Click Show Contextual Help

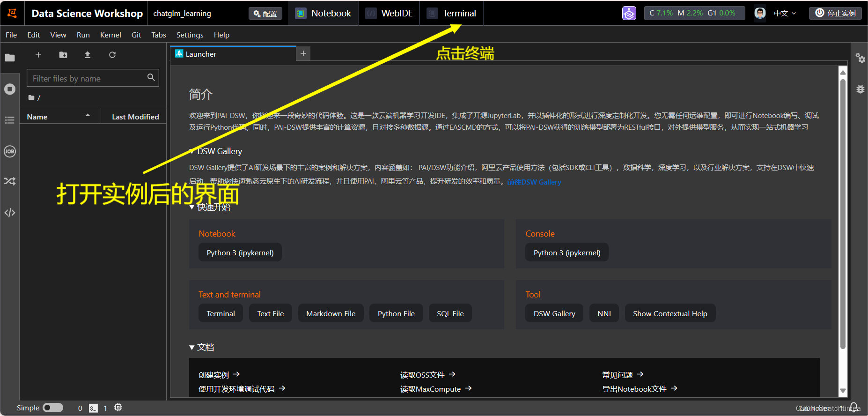(670, 313)
